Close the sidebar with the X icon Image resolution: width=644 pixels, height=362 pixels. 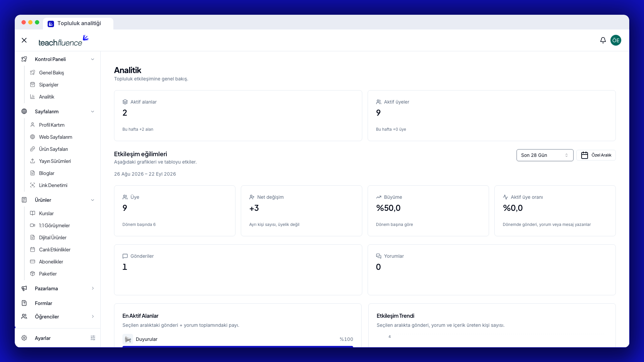(x=24, y=40)
